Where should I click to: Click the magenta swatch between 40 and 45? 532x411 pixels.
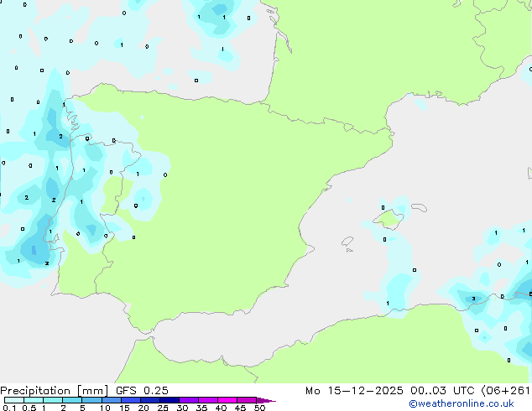tap(227, 400)
